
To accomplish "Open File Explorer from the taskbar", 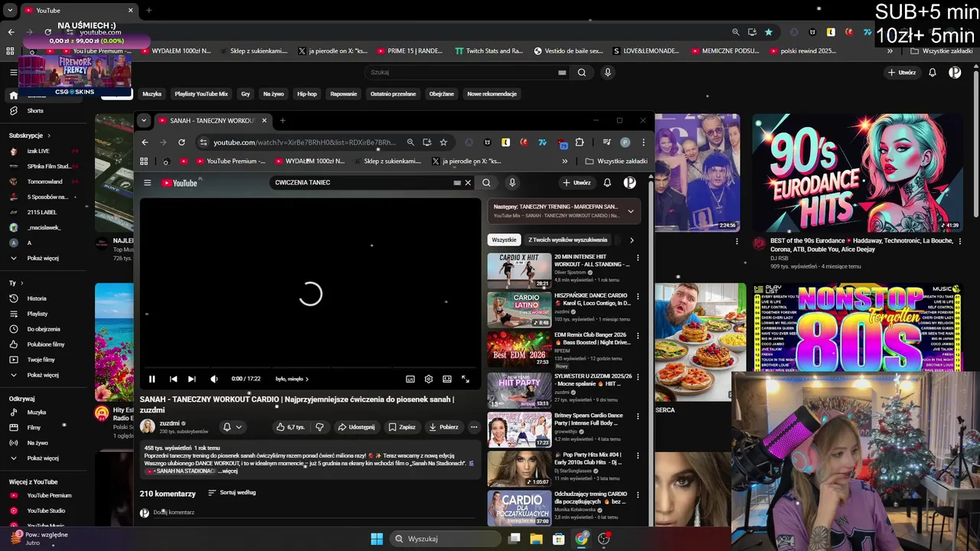I will pyautogui.click(x=537, y=539).
